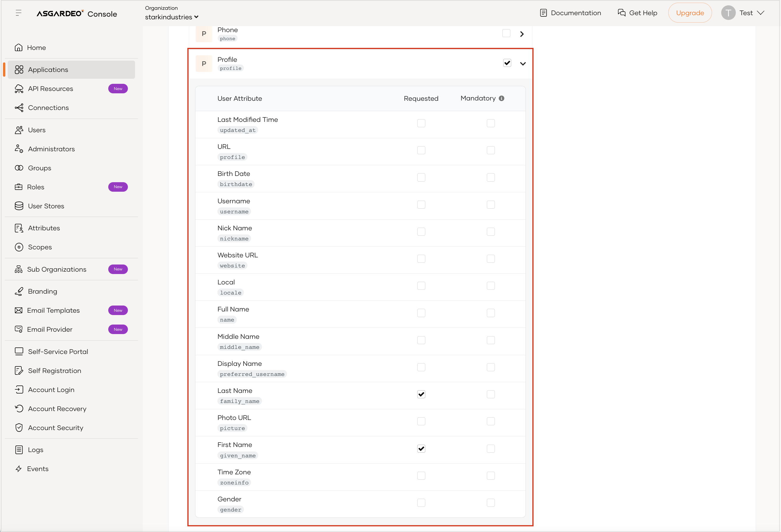Collapse the Profile scope section

point(523,64)
